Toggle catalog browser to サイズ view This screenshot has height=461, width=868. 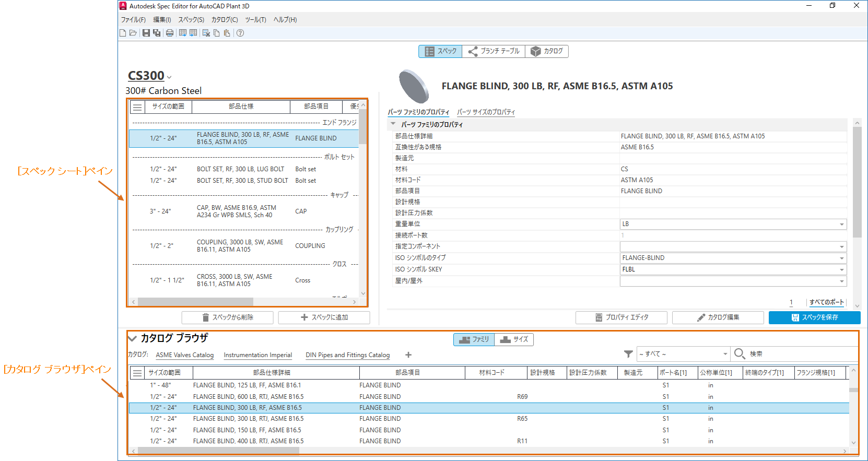coord(514,339)
